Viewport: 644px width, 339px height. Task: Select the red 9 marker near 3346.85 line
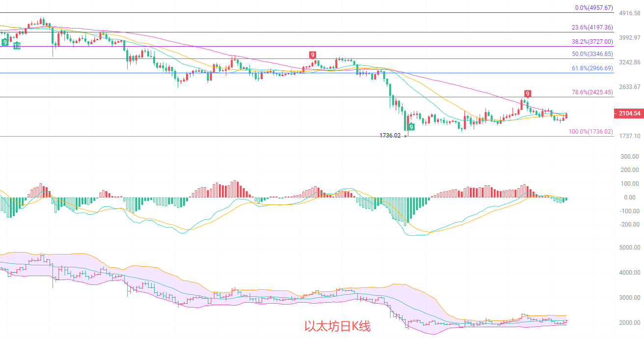[x=312, y=55]
